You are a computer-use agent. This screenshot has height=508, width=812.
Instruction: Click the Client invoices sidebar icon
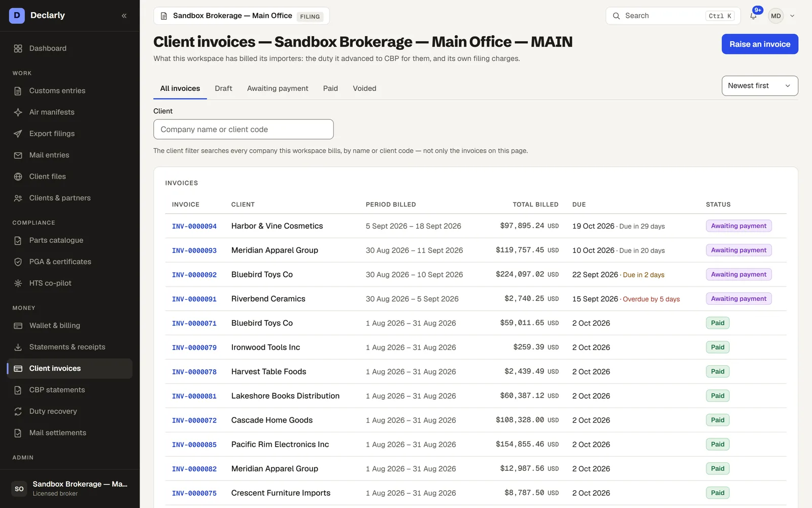pyautogui.click(x=18, y=368)
